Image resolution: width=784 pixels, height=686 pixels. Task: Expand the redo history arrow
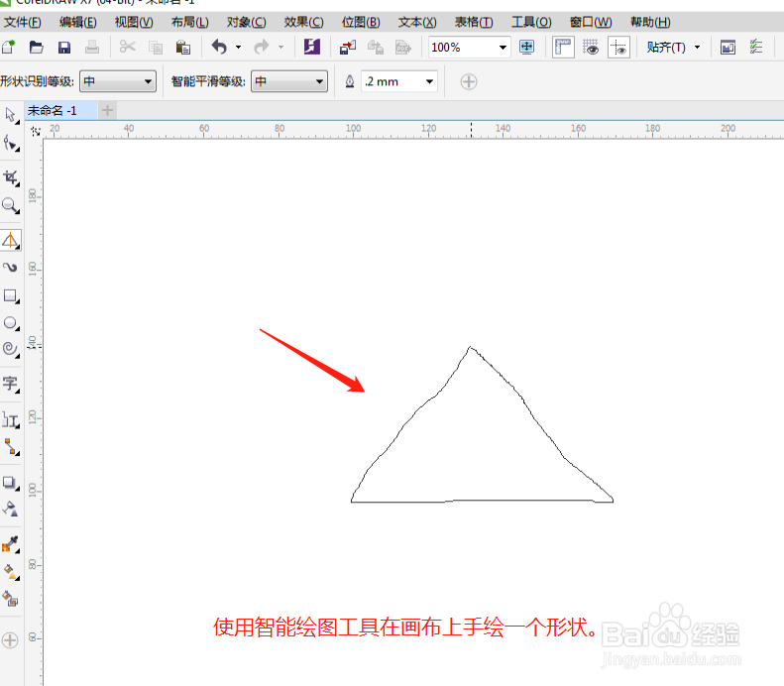pos(280,47)
